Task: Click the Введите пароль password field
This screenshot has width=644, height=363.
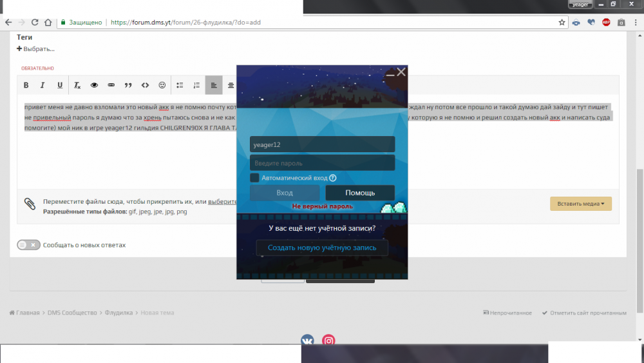Action: [x=322, y=163]
